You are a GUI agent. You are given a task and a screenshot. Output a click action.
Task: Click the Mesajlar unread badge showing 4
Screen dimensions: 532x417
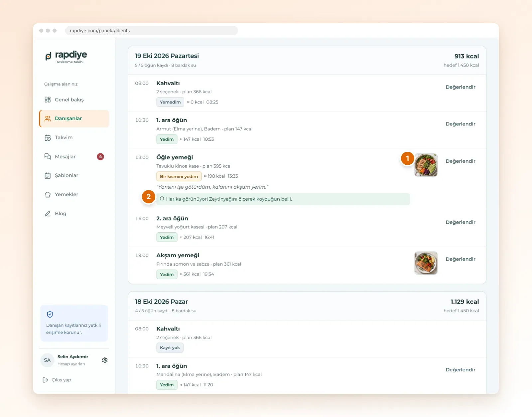(100, 156)
